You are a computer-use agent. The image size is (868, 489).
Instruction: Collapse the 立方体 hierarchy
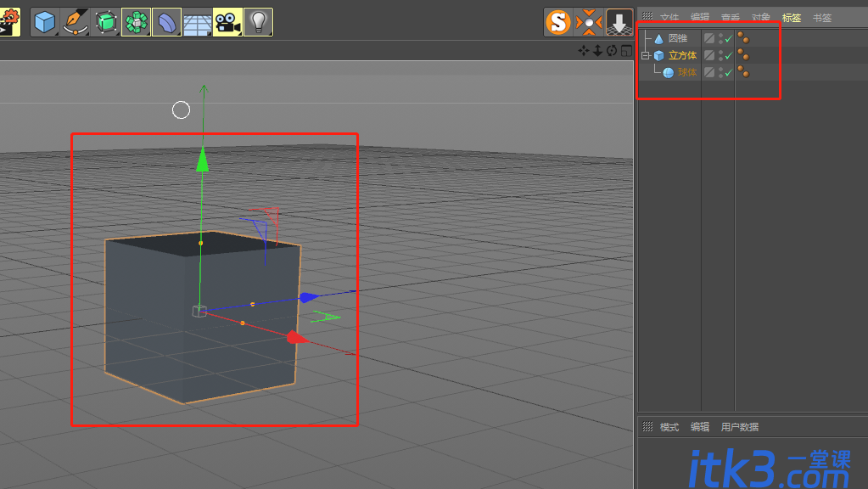tap(646, 55)
